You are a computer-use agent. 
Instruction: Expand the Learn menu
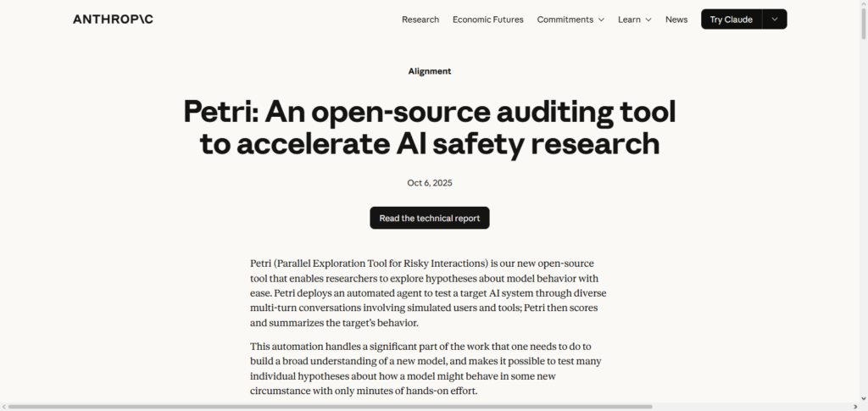point(634,19)
